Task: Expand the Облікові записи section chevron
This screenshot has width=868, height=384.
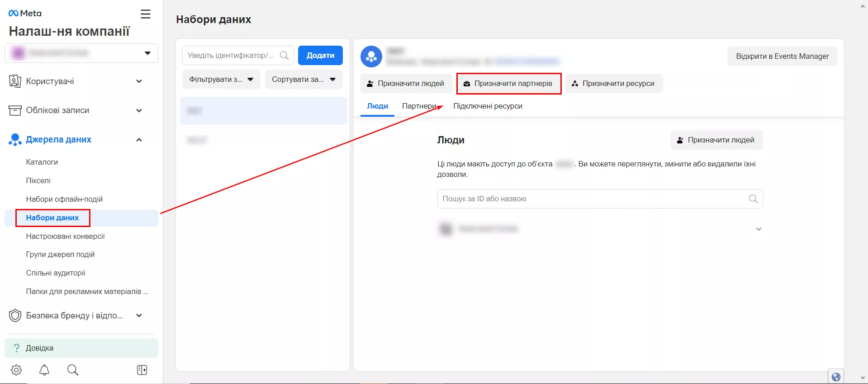Action: click(x=139, y=110)
